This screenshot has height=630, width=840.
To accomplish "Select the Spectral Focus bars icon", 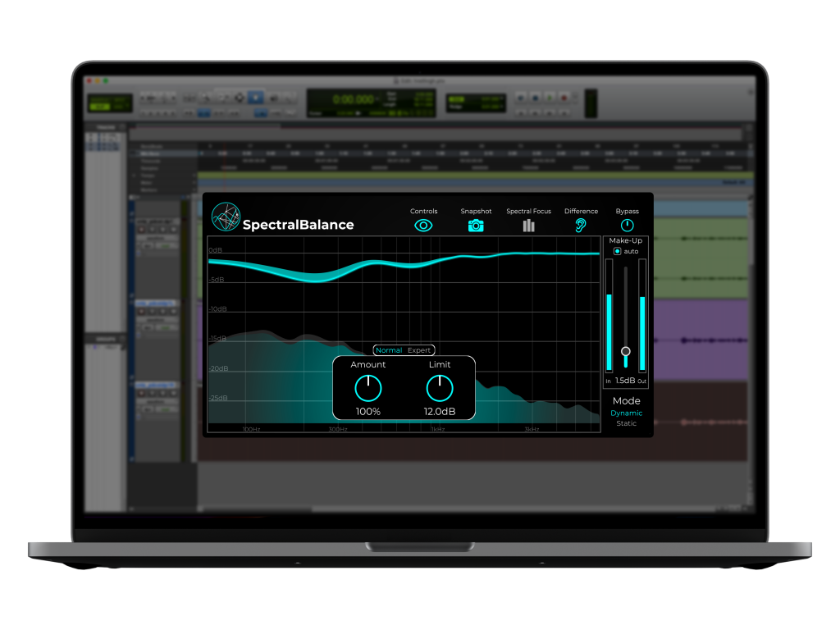I will pyautogui.click(x=528, y=224).
